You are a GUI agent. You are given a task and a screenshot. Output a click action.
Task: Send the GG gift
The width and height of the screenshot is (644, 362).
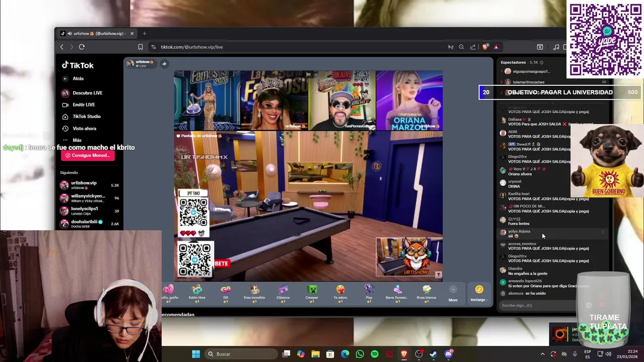pyautogui.click(x=225, y=293)
